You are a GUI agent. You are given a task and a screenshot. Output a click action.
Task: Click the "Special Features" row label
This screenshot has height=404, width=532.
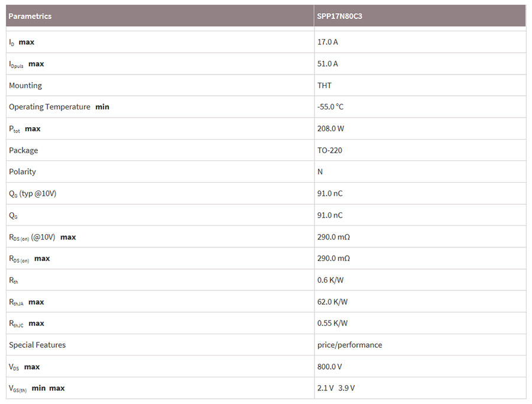37,345
